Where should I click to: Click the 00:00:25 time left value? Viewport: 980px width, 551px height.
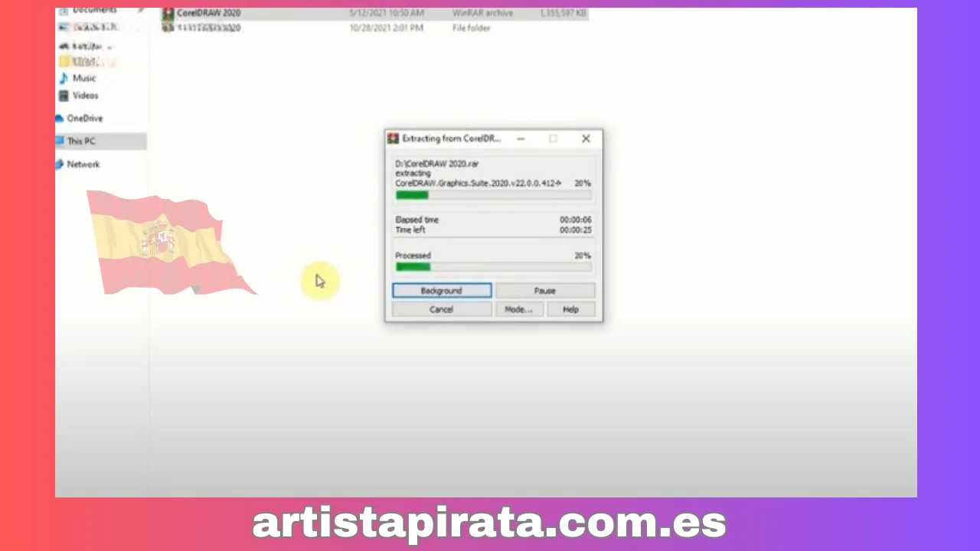(x=575, y=230)
